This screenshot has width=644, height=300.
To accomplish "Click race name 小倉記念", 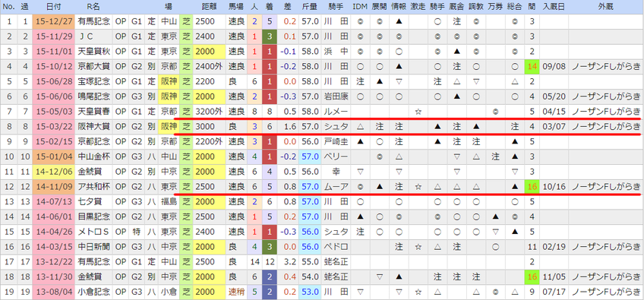I will click(93, 292).
